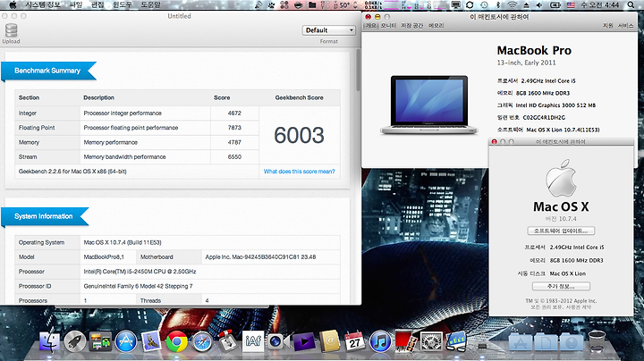Open the Bluetooth status menu
This screenshot has height=361, width=644.
pos(498,5)
